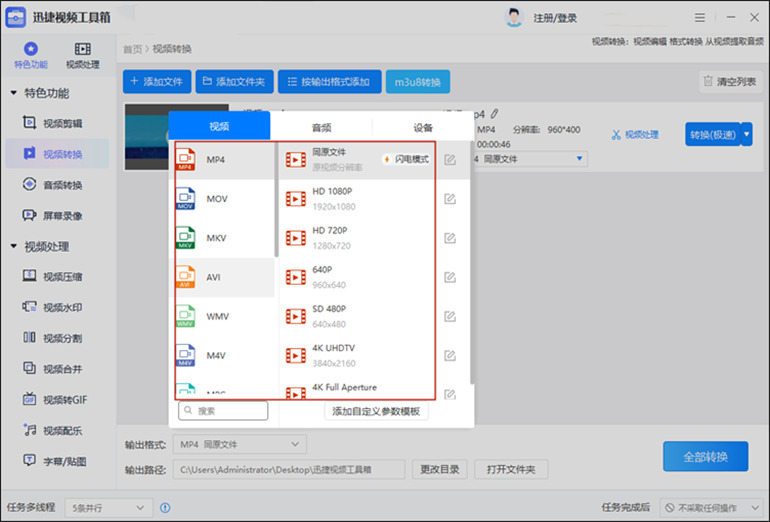Click the 添加文件夹 button

pos(234,82)
